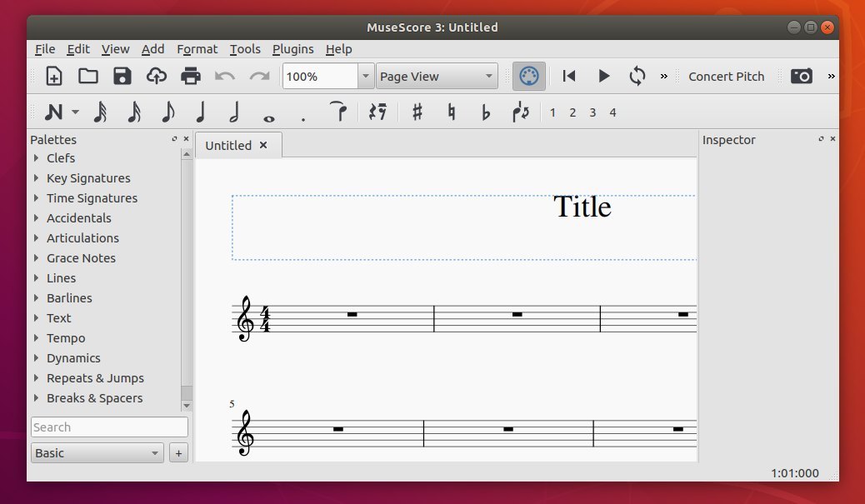This screenshot has width=865, height=504.
Task: Create a new score with the New icon
Action: (53, 76)
